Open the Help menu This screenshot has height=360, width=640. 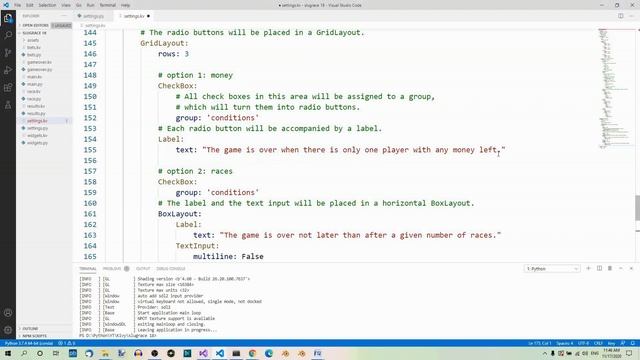125,5
